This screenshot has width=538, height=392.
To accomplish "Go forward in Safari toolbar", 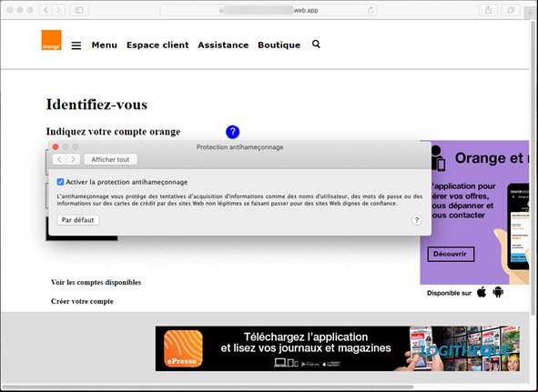I will pyautogui.click(x=58, y=10).
